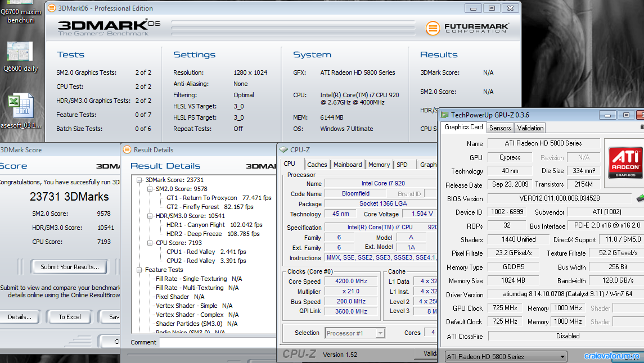Open the SPD tab in CPU-Z

(x=402, y=165)
